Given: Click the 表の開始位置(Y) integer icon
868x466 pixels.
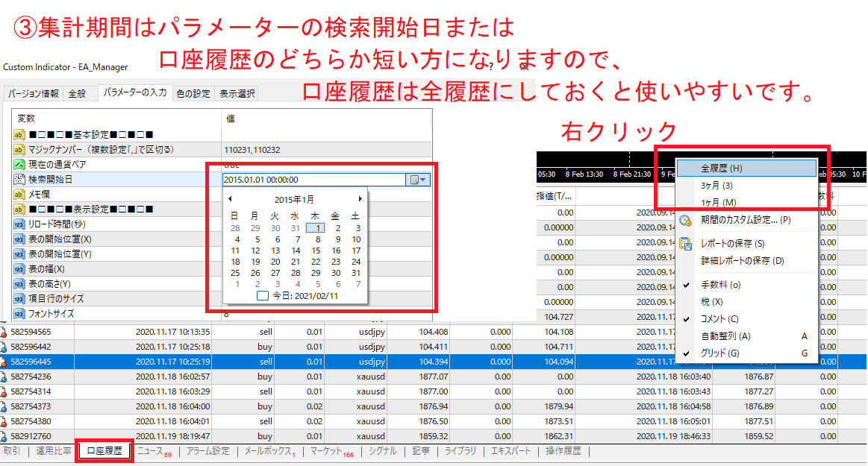Looking at the screenshot, I should coord(19,254).
